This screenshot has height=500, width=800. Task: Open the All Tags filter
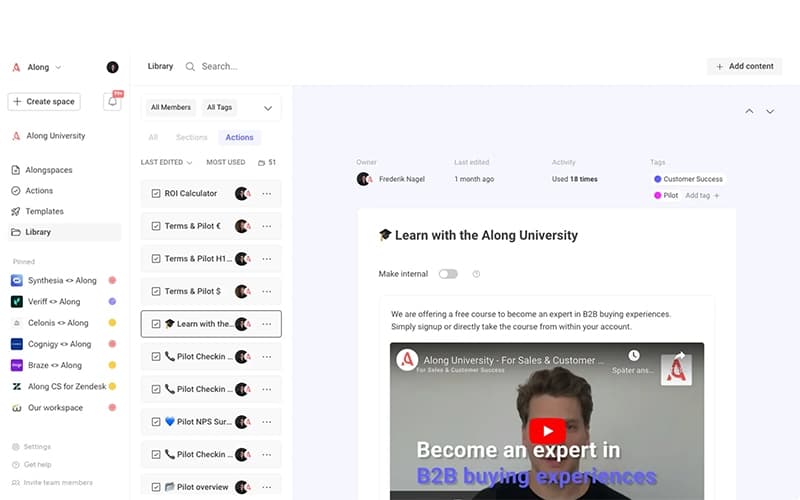tap(219, 107)
